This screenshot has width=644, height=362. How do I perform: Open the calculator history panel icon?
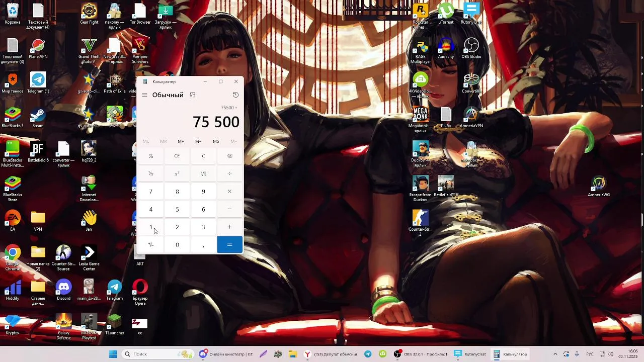235,95
